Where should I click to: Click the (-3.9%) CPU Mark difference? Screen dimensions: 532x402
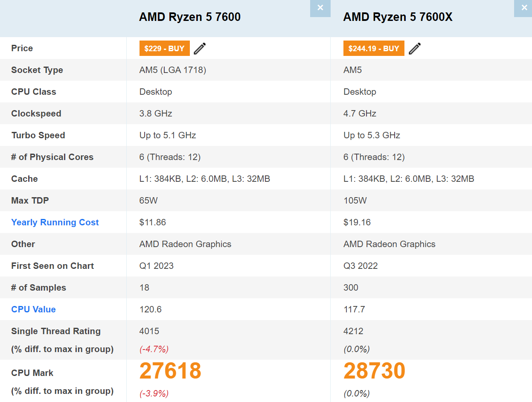point(154,393)
